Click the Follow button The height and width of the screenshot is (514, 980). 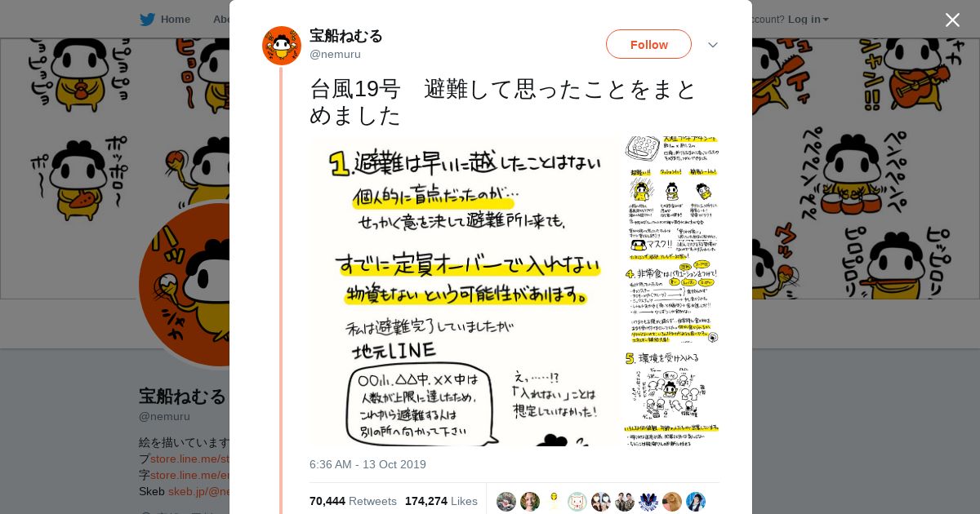click(648, 44)
